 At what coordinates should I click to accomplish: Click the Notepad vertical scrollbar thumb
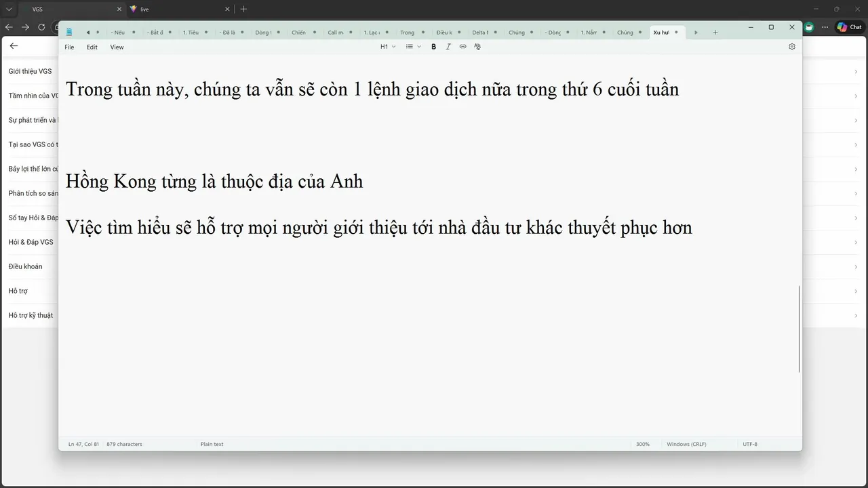tap(800, 329)
